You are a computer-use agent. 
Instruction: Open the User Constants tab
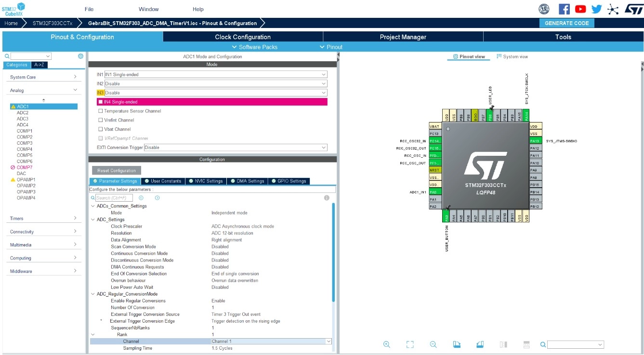pyautogui.click(x=163, y=181)
